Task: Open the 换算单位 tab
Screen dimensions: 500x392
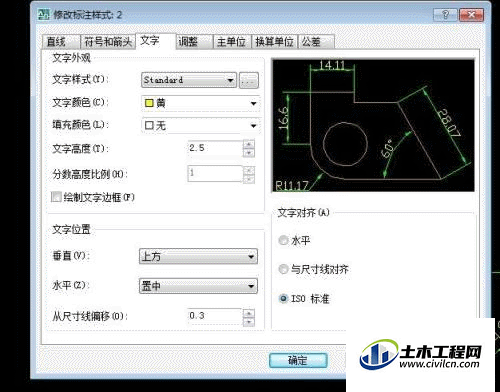Action: pyautogui.click(x=274, y=42)
